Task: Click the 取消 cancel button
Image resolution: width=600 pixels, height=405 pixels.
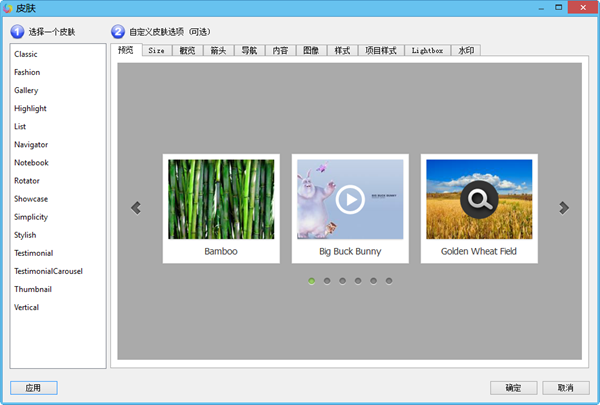Action: coord(565,388)
